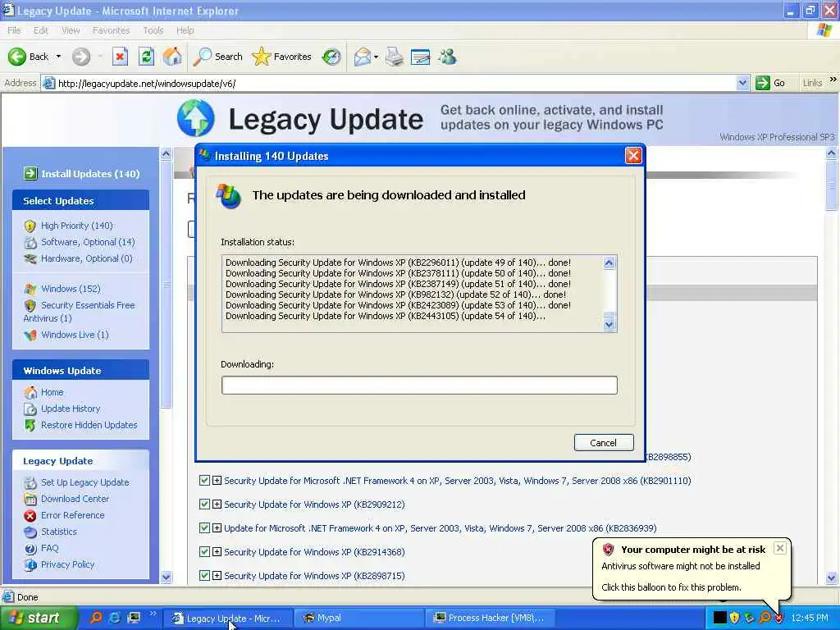This screenshot has width=840, height=630.
Task: Click the Stop loading icon
Action: [x=120, y=57]
